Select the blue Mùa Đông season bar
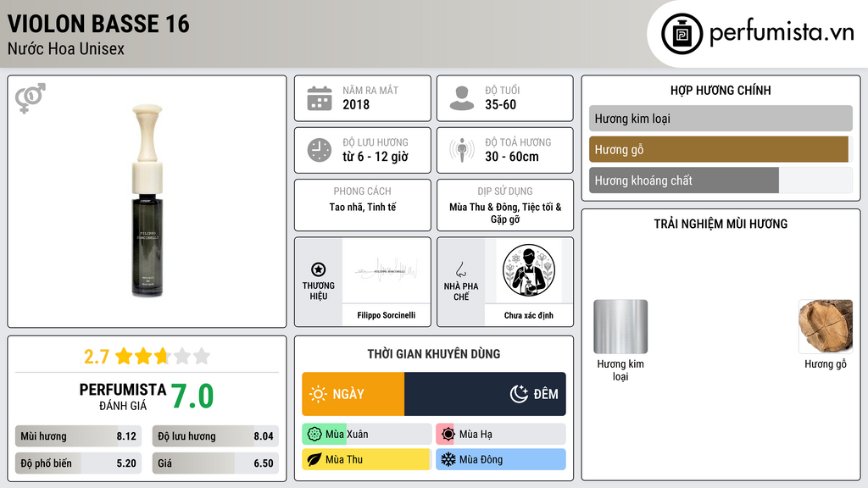This screenshot has height=488, width=868. 501,459
